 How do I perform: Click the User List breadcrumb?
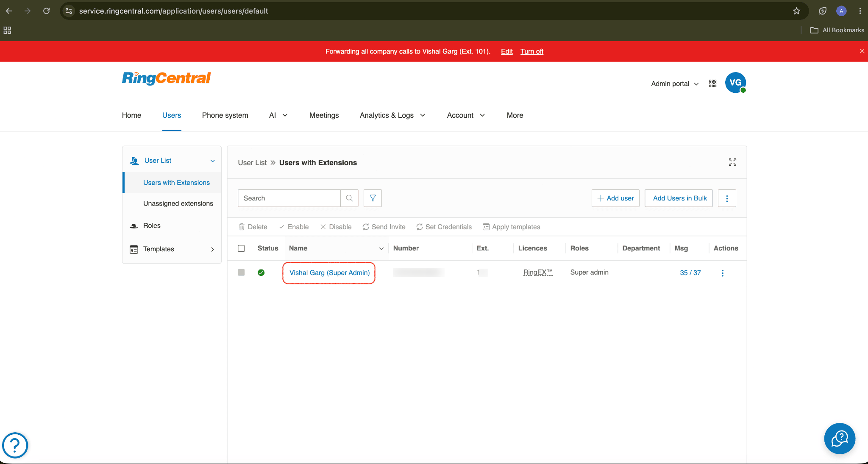(x=252, y=163)
